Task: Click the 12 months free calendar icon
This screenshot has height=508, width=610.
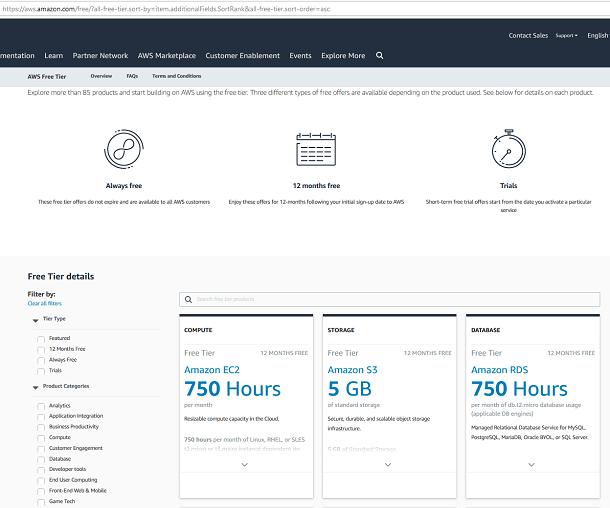Action: click(x=316, y=149)
